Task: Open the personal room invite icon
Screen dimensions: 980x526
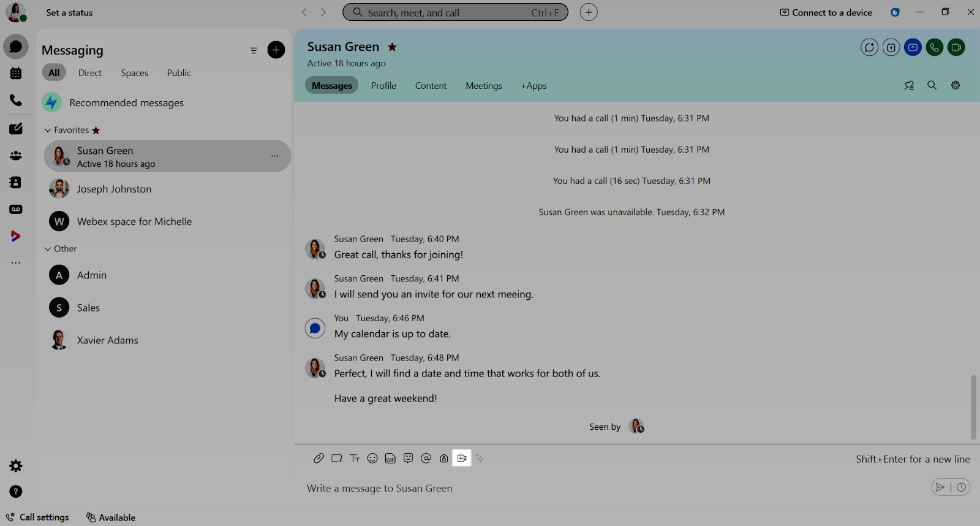Action: (444, 458)
